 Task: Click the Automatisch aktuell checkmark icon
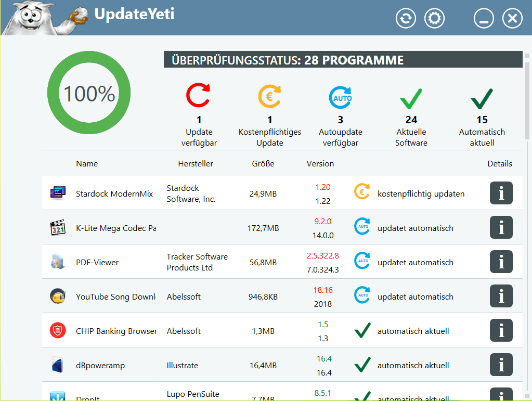pyautogui.click(x=482, y=98)
